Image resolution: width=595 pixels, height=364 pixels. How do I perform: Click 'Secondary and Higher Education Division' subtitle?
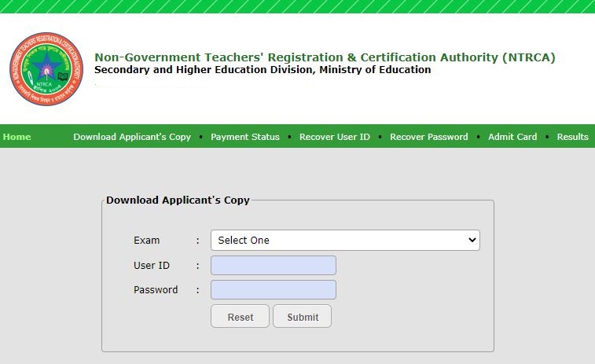[x=263, y=70]
